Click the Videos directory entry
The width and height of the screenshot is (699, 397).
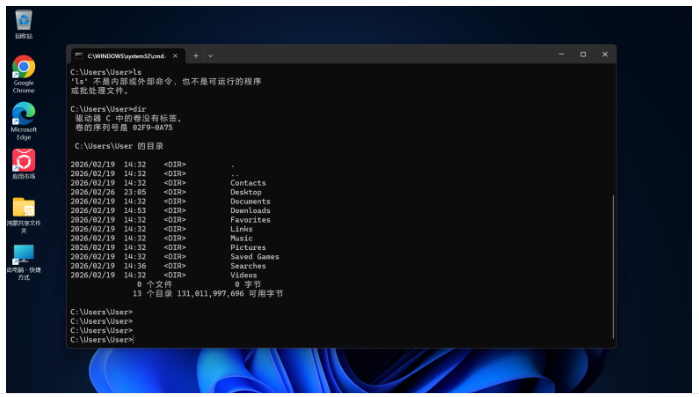coord(243,275)
